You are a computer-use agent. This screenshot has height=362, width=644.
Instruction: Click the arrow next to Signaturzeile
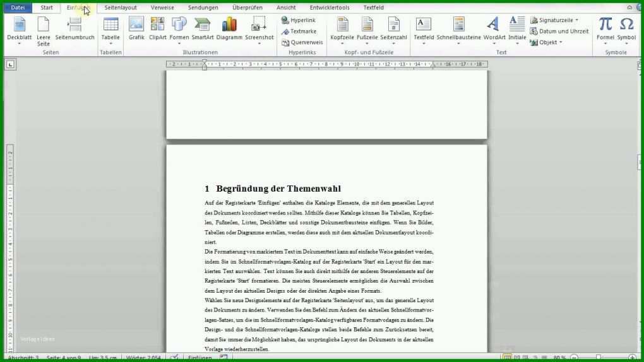(x=576, y=20)
